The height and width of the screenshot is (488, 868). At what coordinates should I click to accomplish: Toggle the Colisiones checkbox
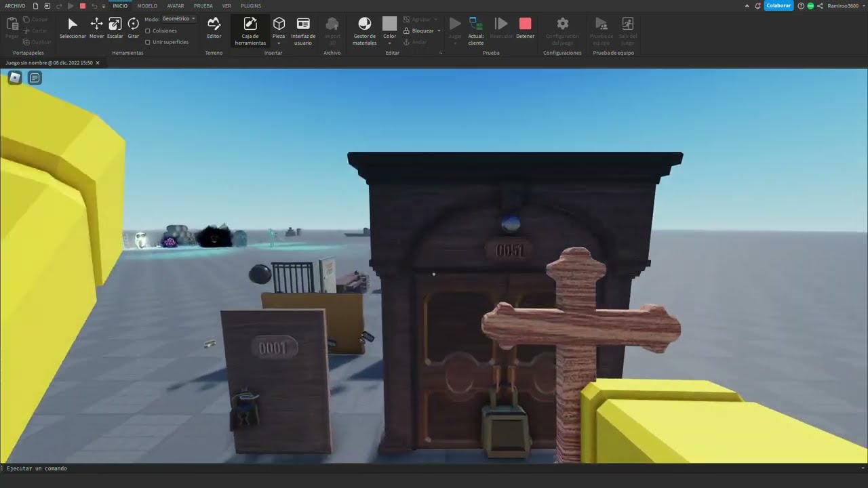tap(148, 31)
